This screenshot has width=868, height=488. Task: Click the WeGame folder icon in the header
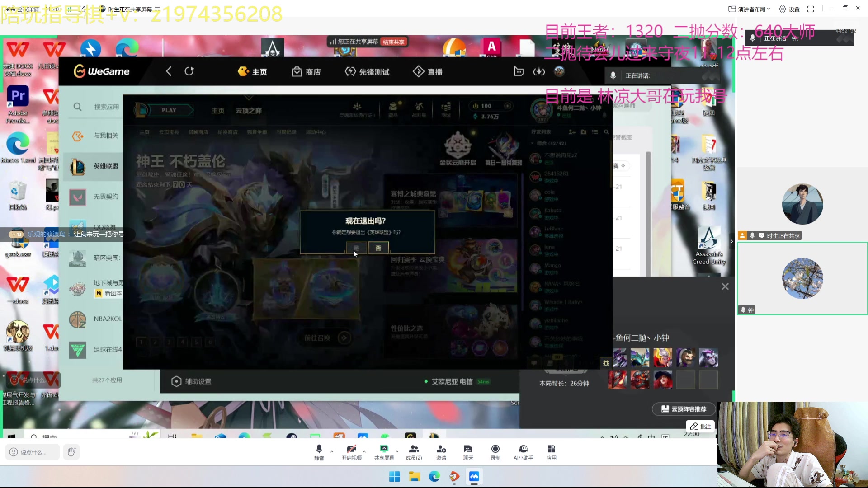pos(519,71)
